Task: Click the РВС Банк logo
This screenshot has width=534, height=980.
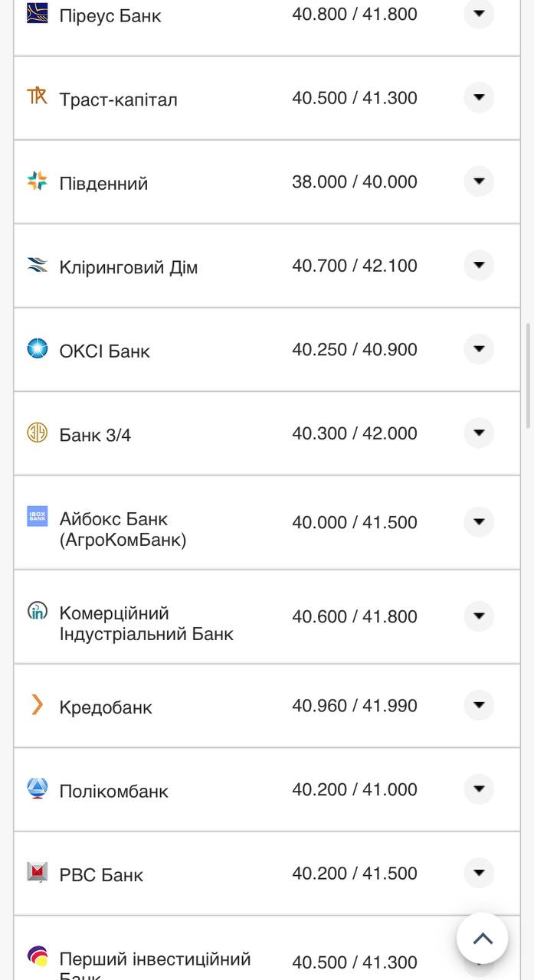Action: point(36,873)
